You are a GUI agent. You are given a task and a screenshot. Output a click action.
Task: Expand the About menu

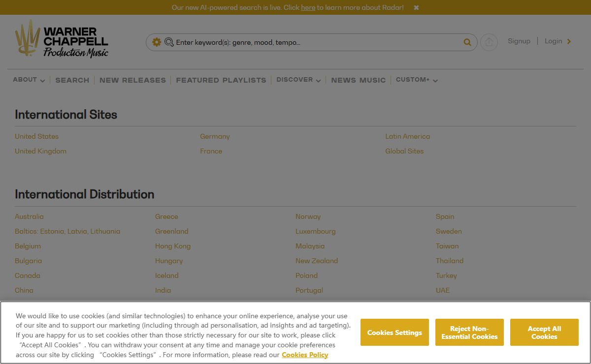coord(29,80)
